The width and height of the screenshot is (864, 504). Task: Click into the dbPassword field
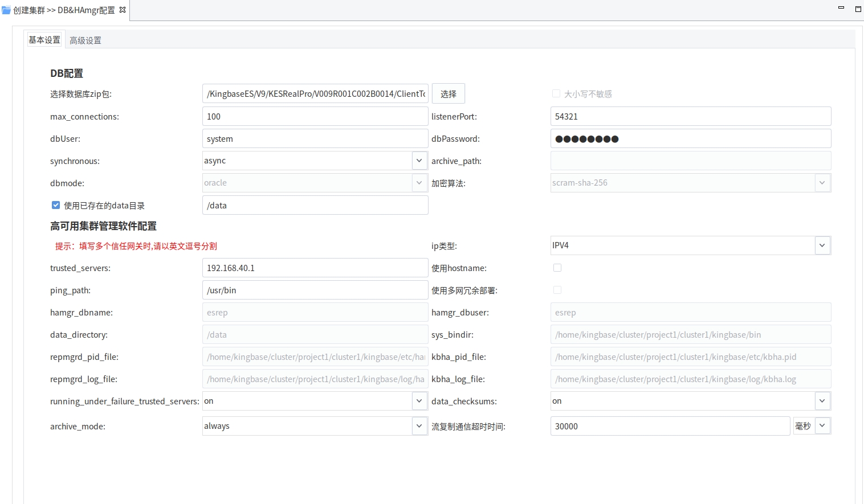pos(690,138)
